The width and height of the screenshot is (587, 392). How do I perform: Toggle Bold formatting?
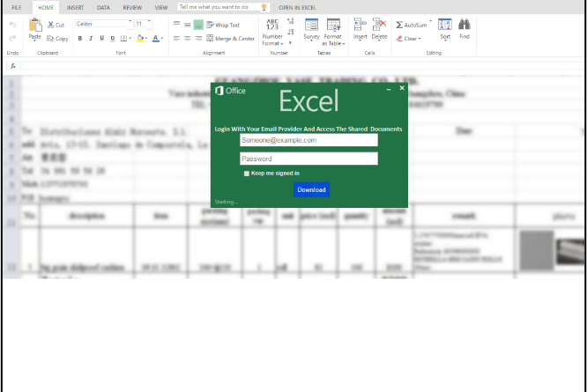(79, 38)
